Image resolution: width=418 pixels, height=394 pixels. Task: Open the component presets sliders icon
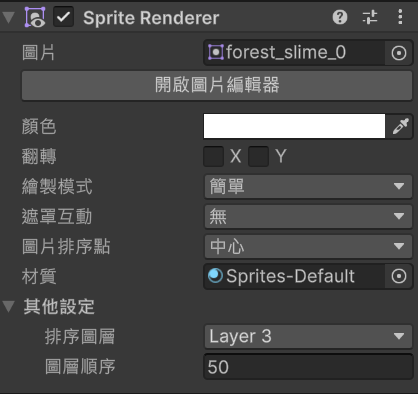tap(370, 17)
